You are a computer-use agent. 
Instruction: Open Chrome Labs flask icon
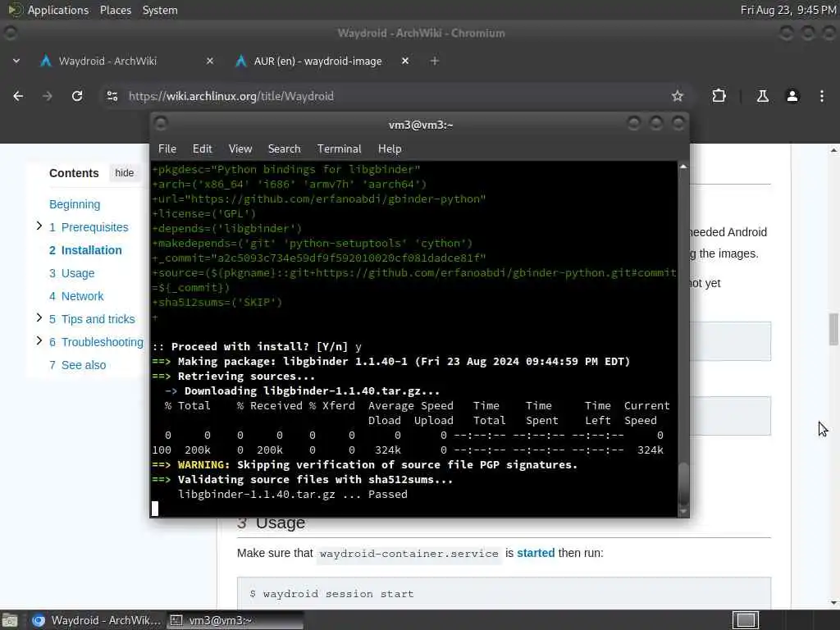coord(762,97)
